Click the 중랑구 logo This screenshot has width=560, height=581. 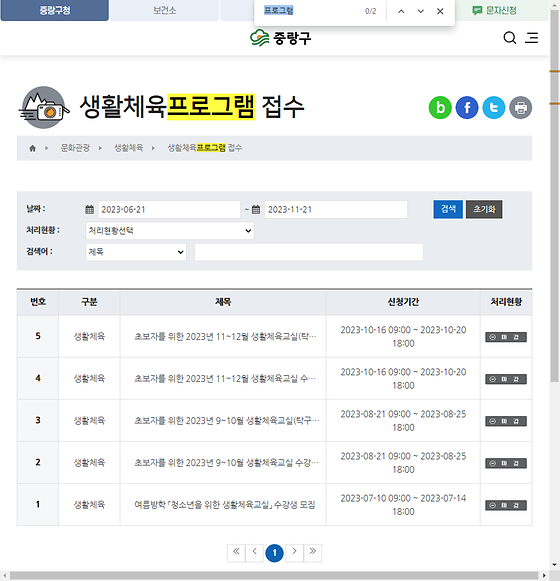[x=281, y=38]
